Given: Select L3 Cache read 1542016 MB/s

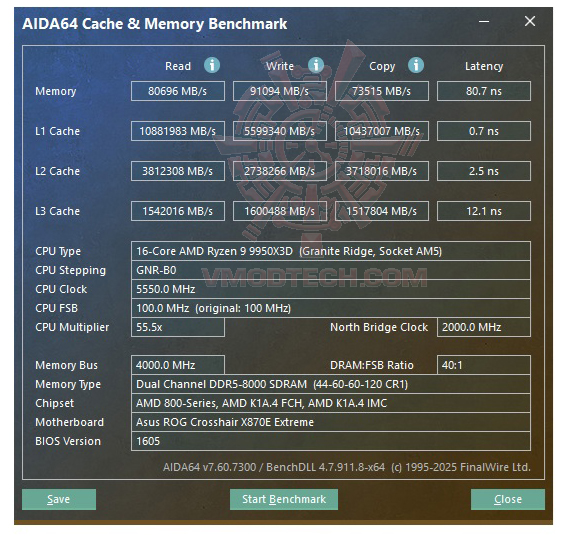Looking at the screenshot, I should (178, 211).
